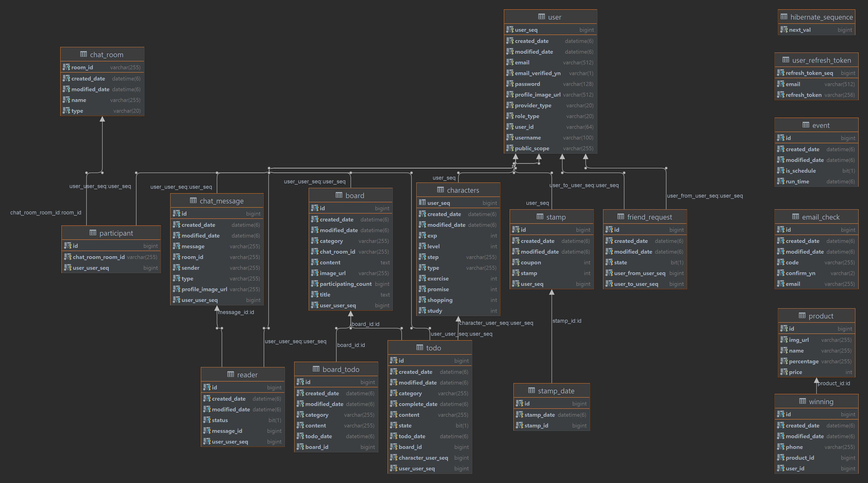Click the table icon beside stamp_date header
This screenshot has height=483, width=868.
coord(531,390)
